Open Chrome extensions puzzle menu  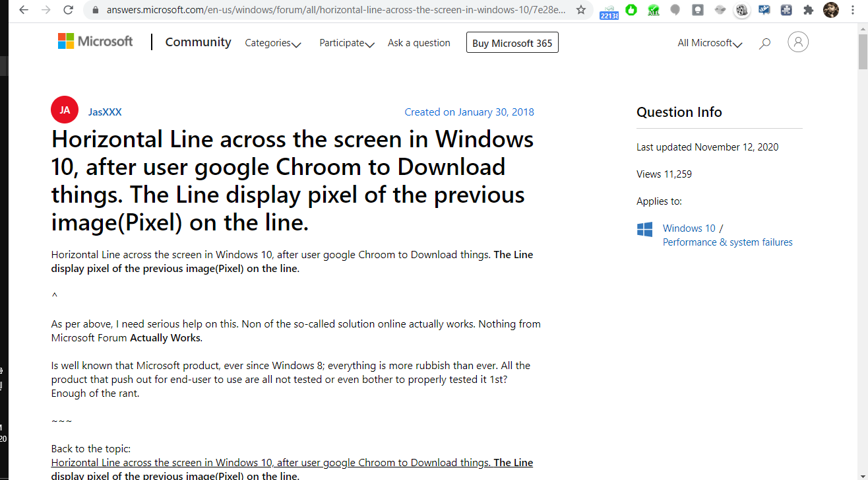(x=809, y=10)
